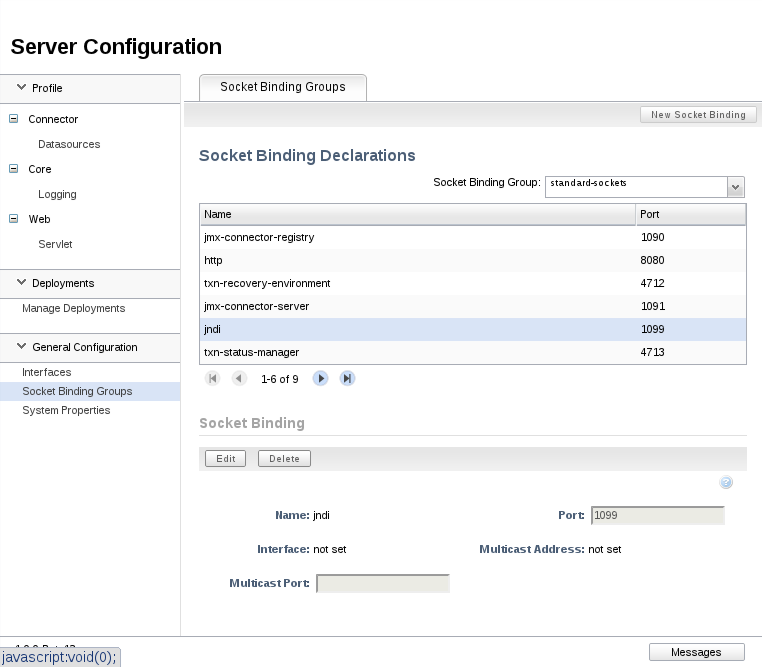Open the Socket Binding Group dropdown
This screenshot has width=762, height=667.
coord(736,187)
